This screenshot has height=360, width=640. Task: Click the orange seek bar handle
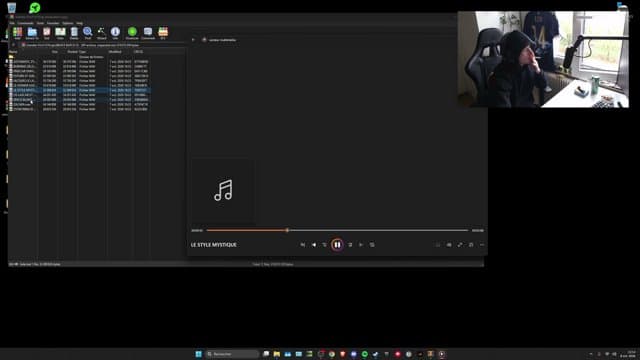[x=287, y=230]
